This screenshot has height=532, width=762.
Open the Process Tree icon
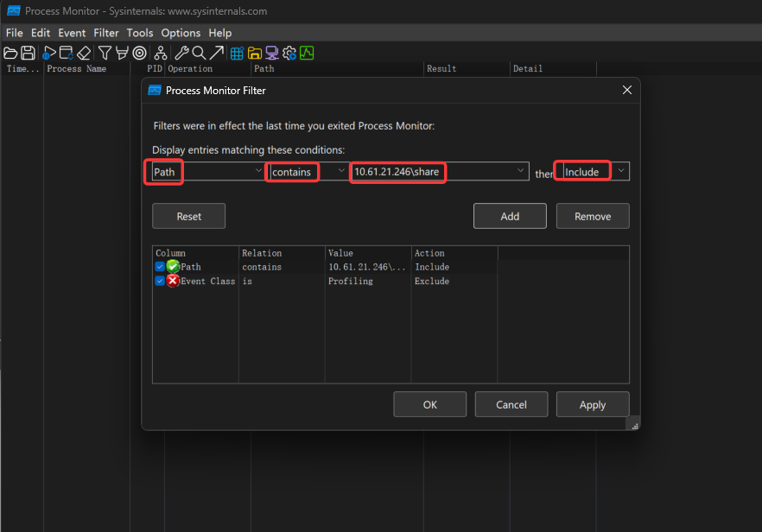(x=161, y=54)
